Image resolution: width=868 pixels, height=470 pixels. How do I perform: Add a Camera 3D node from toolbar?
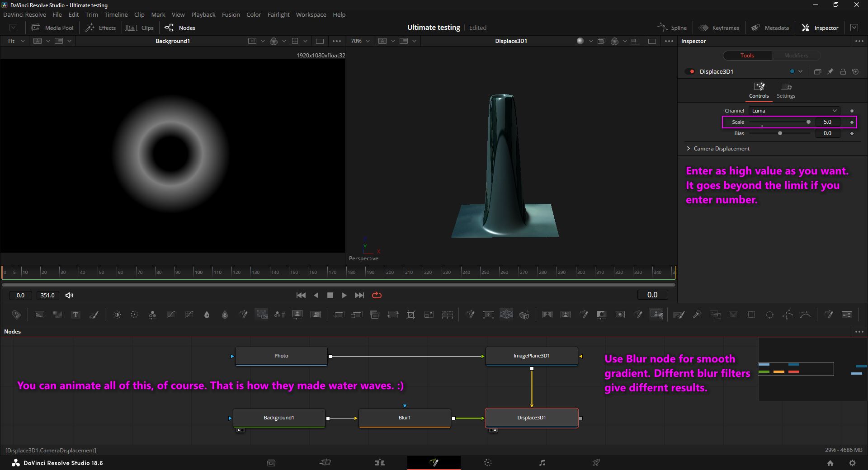click(x=524, y=315)
